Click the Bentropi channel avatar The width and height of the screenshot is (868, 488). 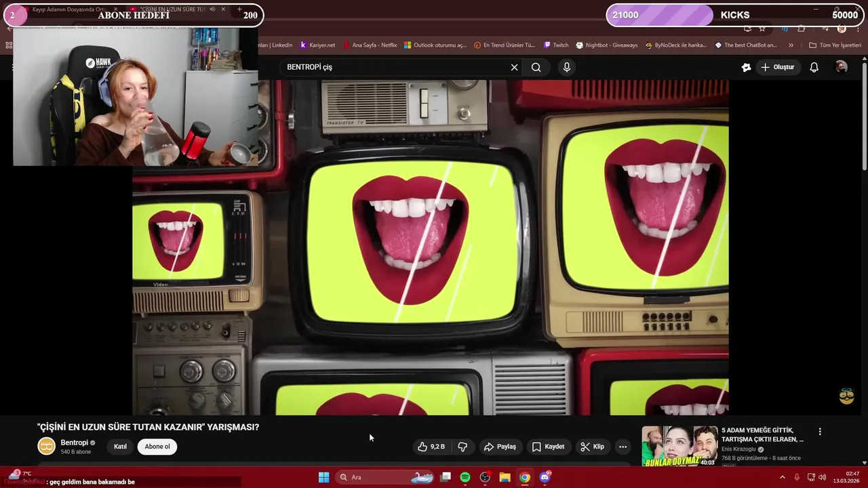coord(46,446)
